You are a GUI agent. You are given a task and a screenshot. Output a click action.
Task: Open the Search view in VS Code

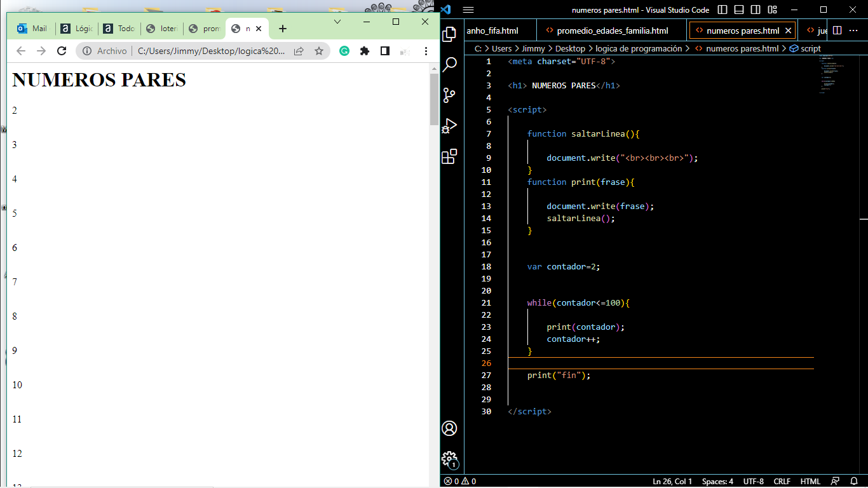tap(449, 64)
